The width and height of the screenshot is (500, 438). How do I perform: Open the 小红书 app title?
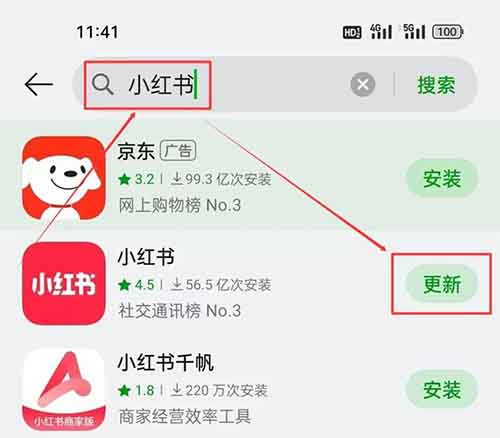pyautogui.click(x=146, y=257)
